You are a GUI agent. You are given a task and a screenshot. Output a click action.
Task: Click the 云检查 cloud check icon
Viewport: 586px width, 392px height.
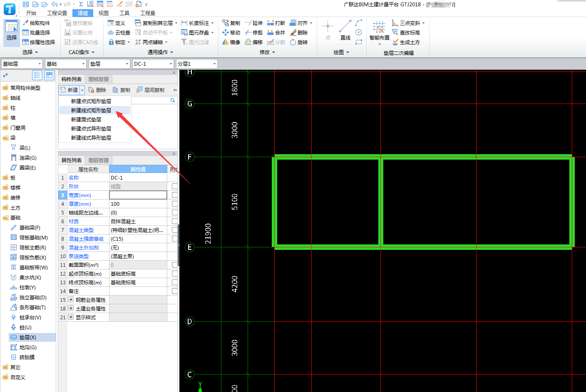[119, 32]
